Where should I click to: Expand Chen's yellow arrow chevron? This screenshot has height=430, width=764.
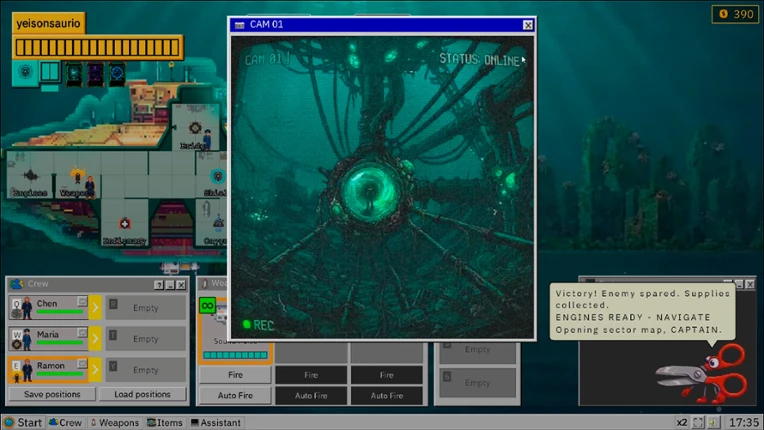click(96, 307)
